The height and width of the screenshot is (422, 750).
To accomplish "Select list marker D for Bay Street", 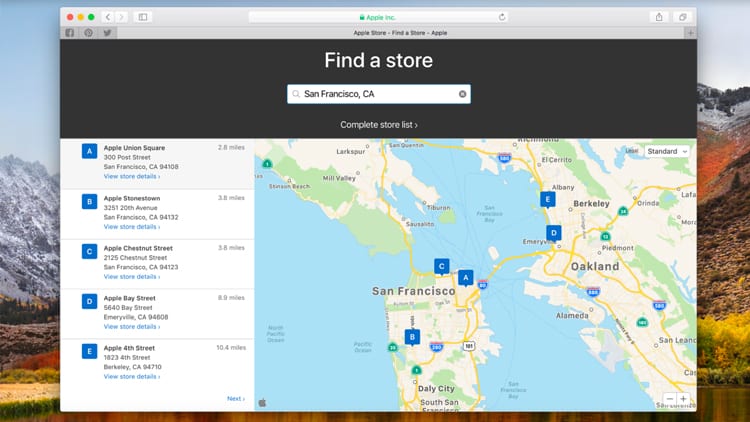I will [89, 301].
